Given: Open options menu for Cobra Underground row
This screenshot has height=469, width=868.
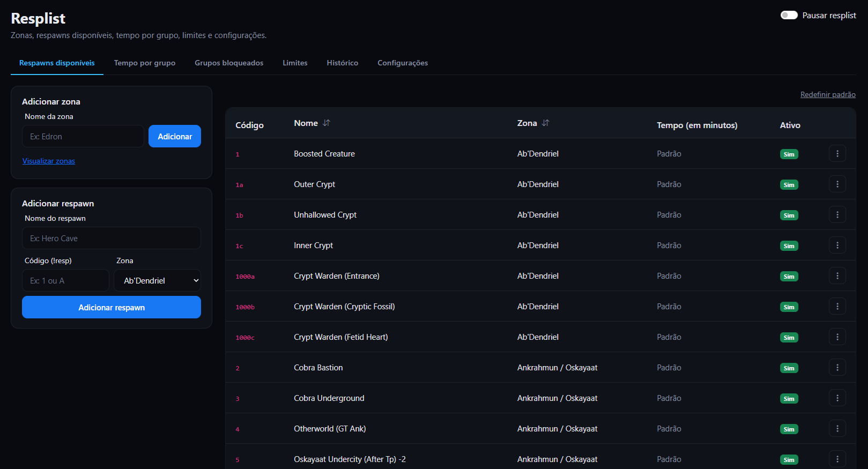Looking at the screenshot, I should click(x=837, y=398).
